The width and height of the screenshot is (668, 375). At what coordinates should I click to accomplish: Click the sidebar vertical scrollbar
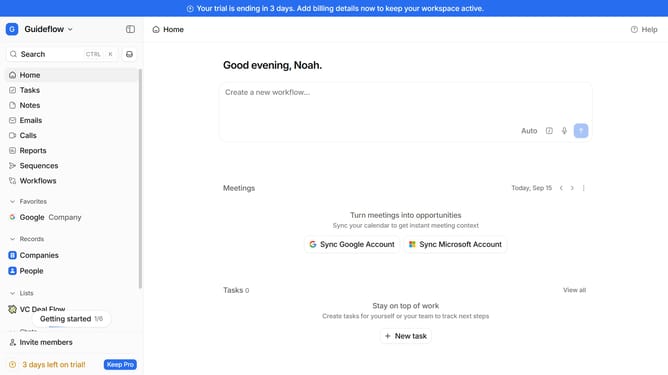click(x=140, y=178)
